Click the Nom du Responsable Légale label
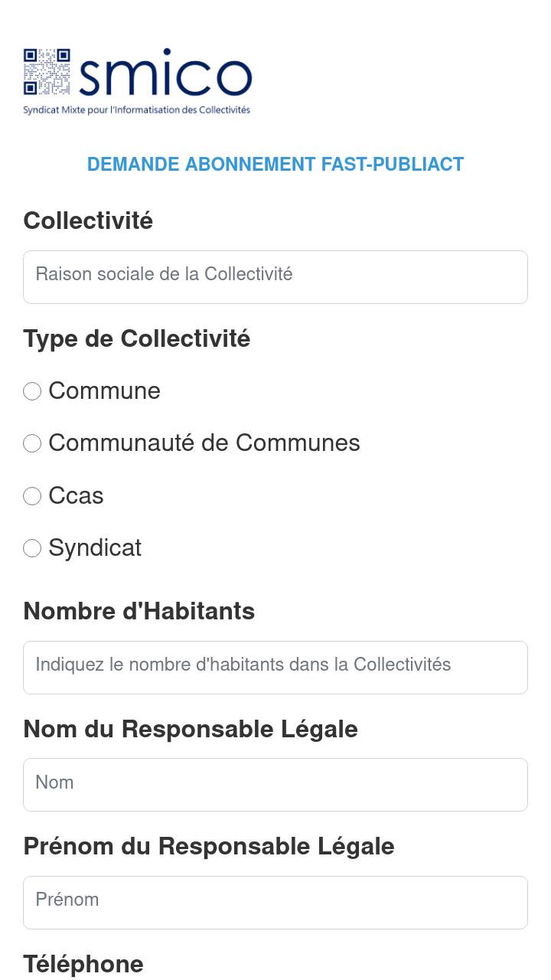This screenshot has height=980, width=551. pos(191,729)
